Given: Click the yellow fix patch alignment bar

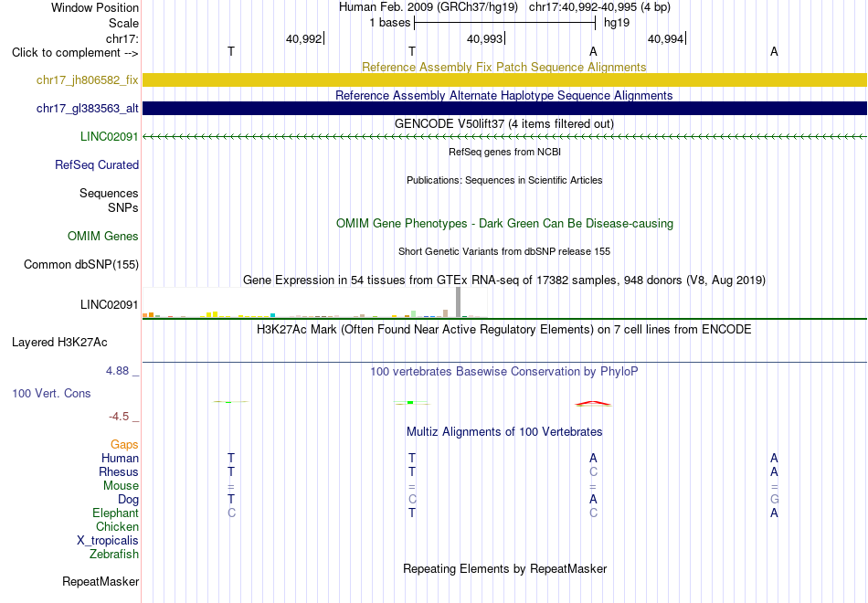Looking at the screenshot, I should 504,79.
